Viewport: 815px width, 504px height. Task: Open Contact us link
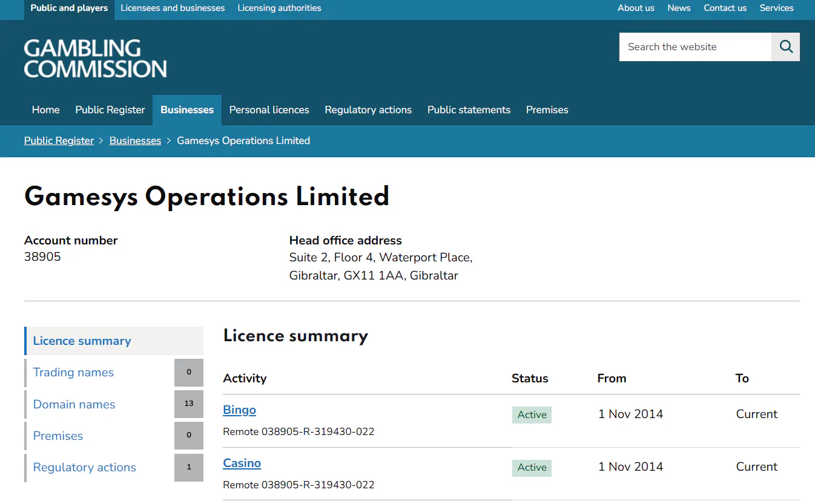point(725,8)
